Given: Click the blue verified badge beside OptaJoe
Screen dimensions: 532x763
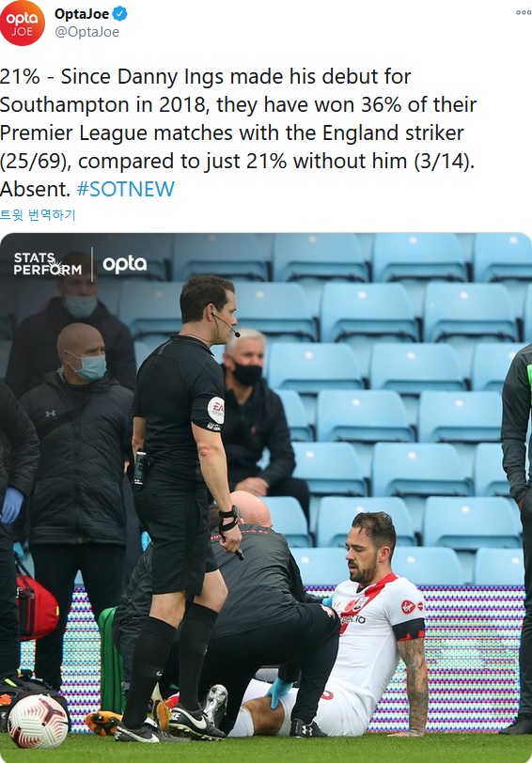Looking at the screenshot, I should click(x=119, y=14).
